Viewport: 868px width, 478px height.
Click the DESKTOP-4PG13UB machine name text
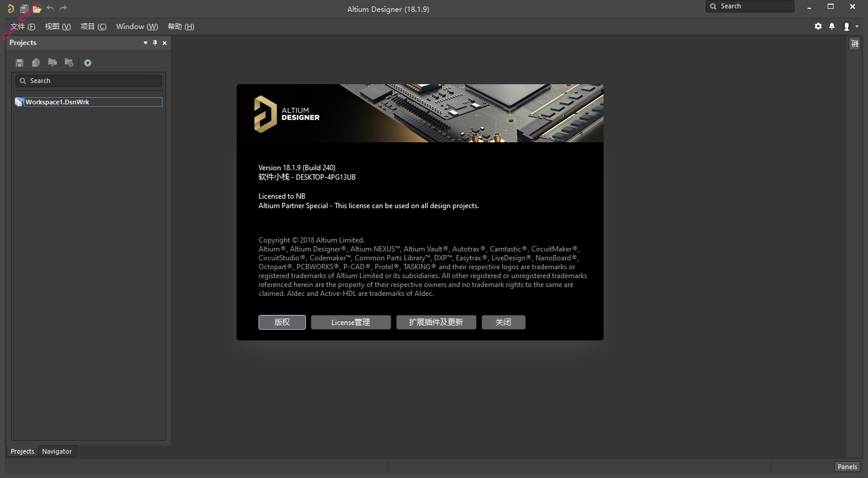pos(325,177)
